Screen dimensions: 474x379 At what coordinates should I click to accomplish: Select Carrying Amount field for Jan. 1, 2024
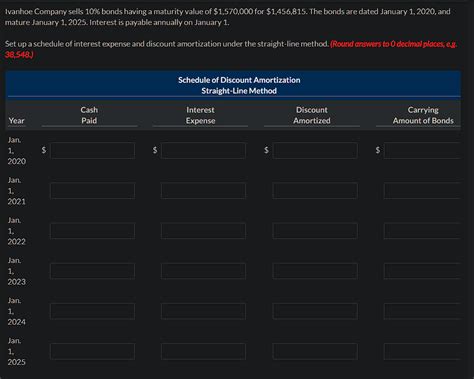click(422, 311)
